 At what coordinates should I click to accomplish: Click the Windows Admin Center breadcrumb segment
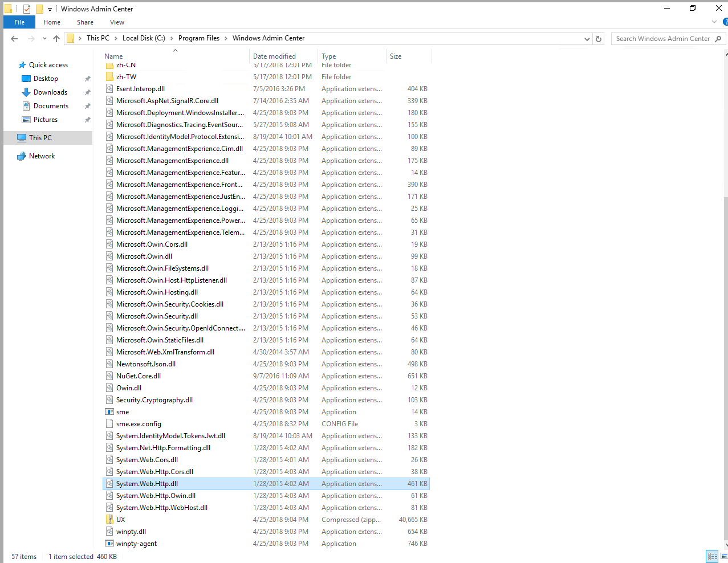click(269, 38)
